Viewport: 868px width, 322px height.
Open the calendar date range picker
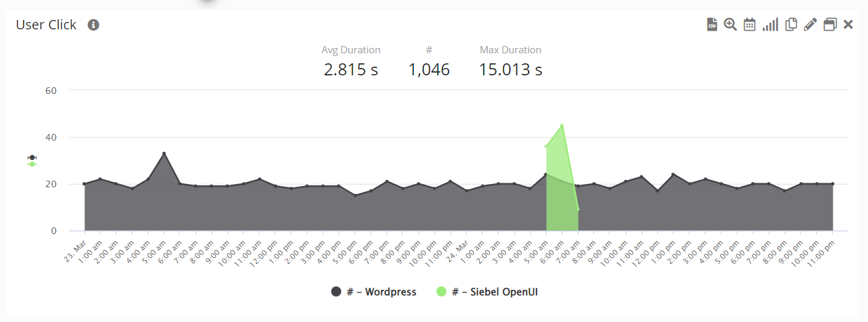point(750,25)
